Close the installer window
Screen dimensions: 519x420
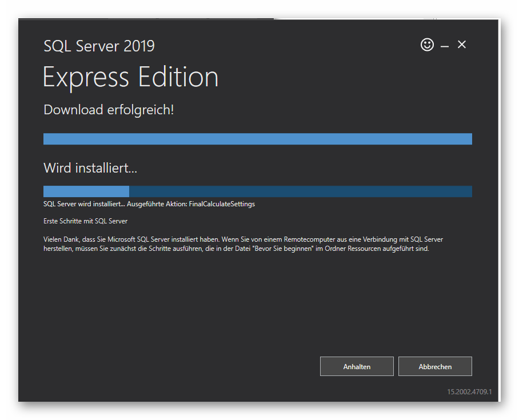click(462, 44)
